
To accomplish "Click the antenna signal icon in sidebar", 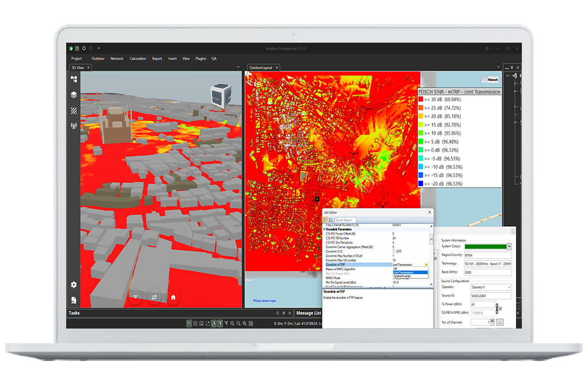I will pos(73,126).
